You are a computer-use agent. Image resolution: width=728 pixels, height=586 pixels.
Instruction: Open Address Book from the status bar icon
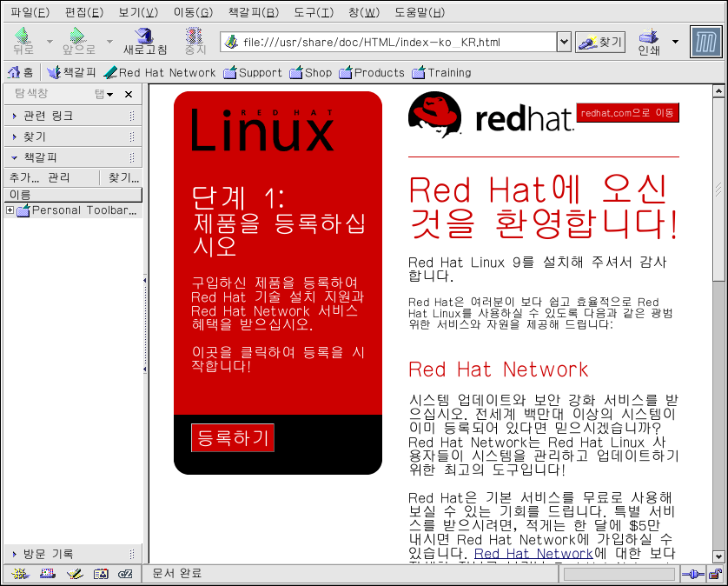coord(100,574)
